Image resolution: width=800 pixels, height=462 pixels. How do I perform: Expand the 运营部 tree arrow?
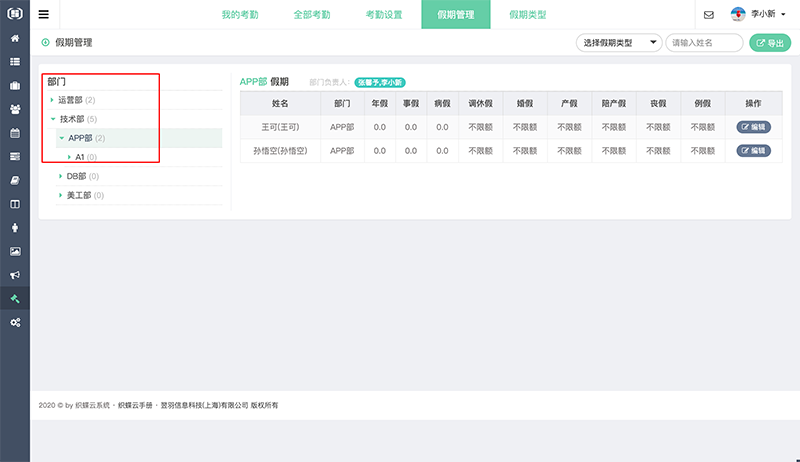click(x=52, y=100)
